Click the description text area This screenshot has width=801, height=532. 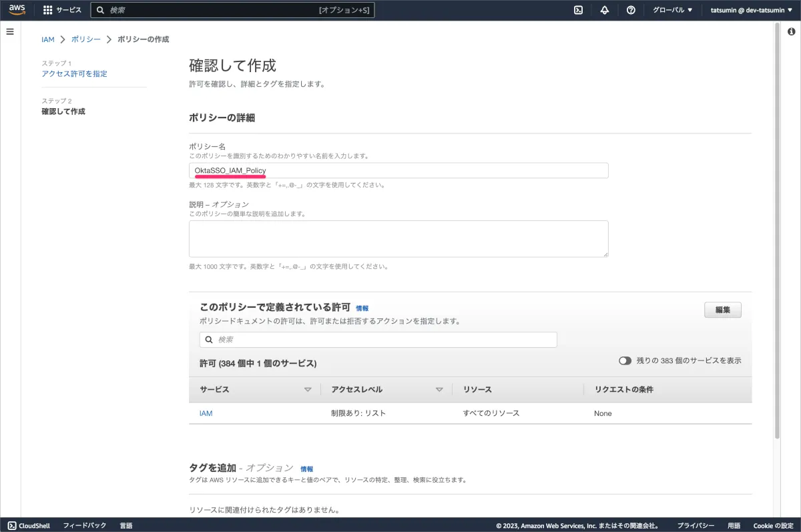(398, 238)
